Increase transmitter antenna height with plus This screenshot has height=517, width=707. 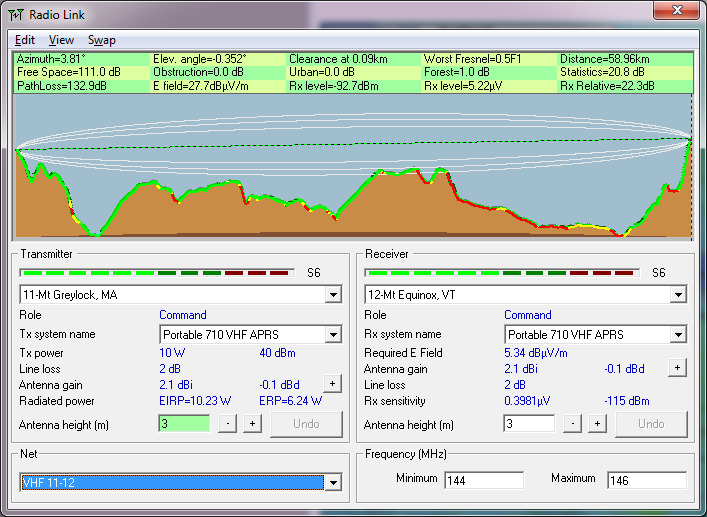[x=252, y=424]
